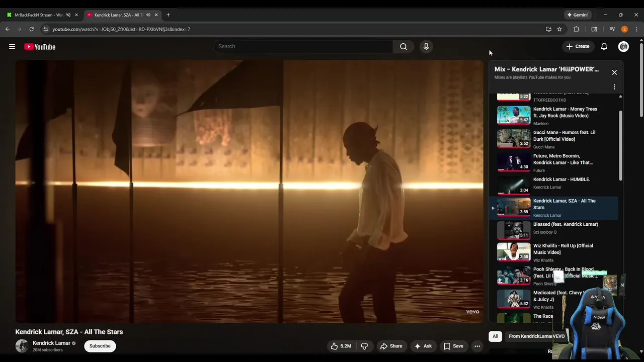Open the side panel search icon
Image resolution: width=644 pixels, height=362 pixels.
[594, 29]
